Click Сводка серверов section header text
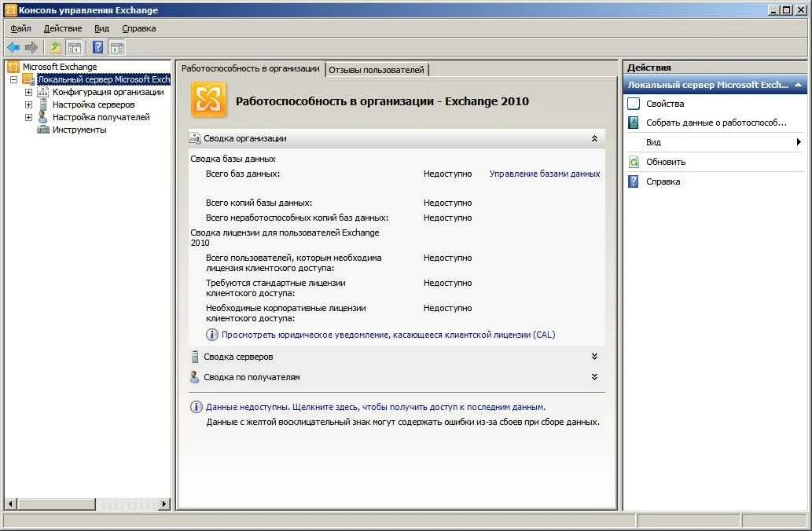Screen dimensions: 812x531 click(x=238, y=357)
